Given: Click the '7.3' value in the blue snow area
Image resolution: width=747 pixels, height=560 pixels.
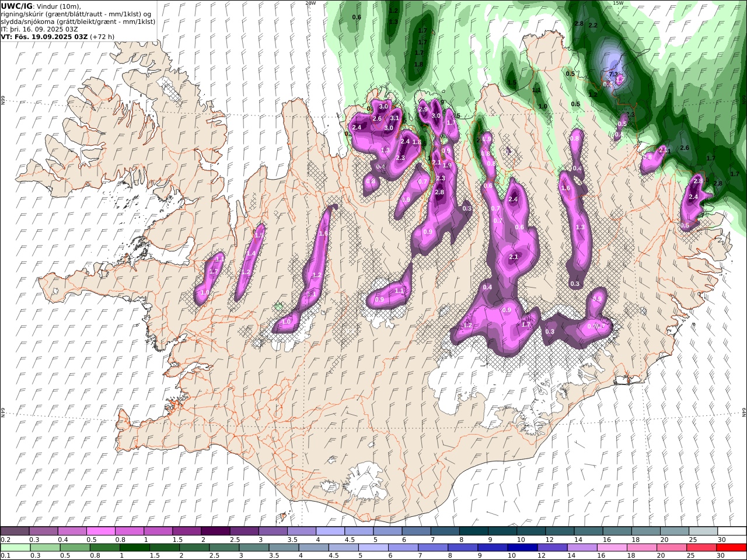Looking at the screenshot, I should pos(613,75).
